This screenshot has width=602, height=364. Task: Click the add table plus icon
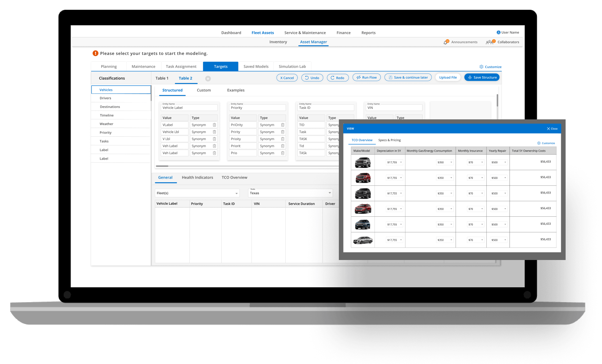click(x=208, y=79)
